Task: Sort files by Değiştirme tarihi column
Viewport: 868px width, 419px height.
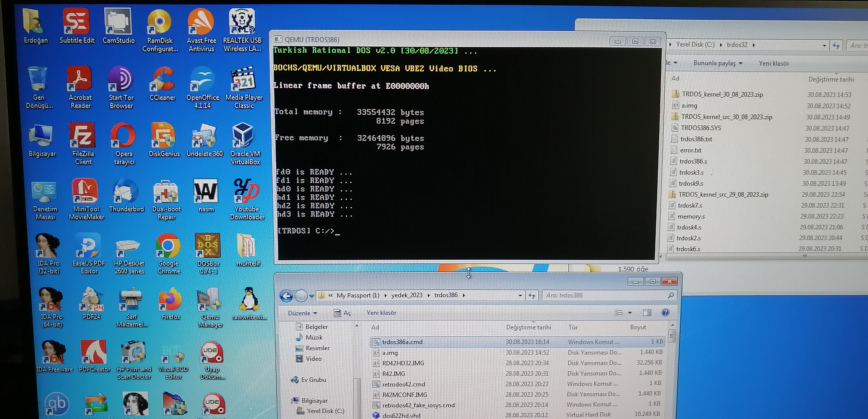Action: [528, 327]
